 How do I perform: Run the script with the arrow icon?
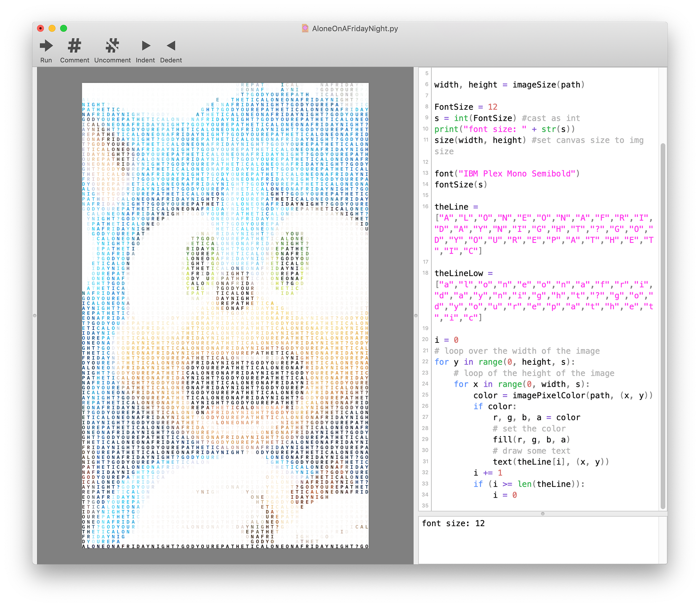(46, 46)
